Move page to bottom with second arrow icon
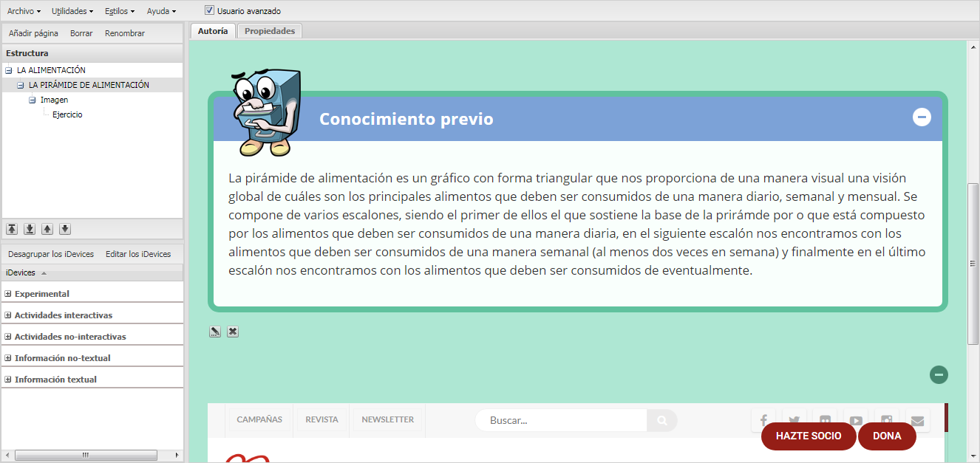 click(x=30, y=229)
